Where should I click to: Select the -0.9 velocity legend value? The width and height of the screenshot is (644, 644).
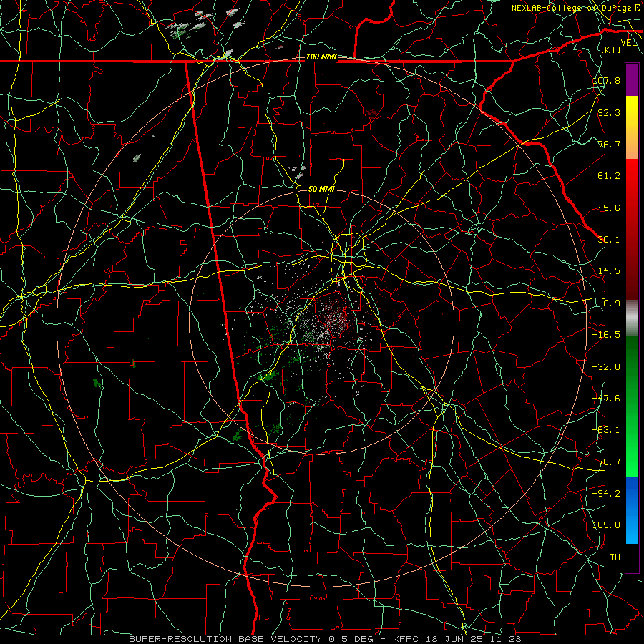click(x=609, y=303)
